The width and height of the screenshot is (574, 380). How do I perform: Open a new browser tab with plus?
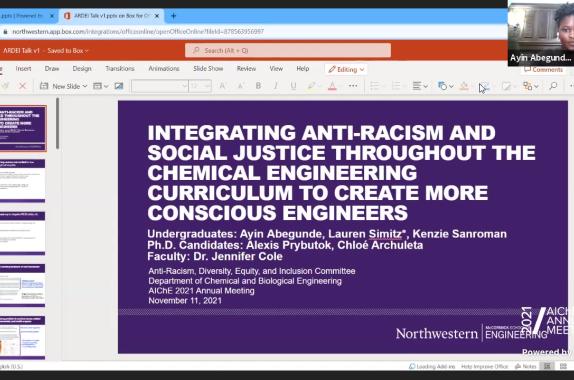(174, 16)
